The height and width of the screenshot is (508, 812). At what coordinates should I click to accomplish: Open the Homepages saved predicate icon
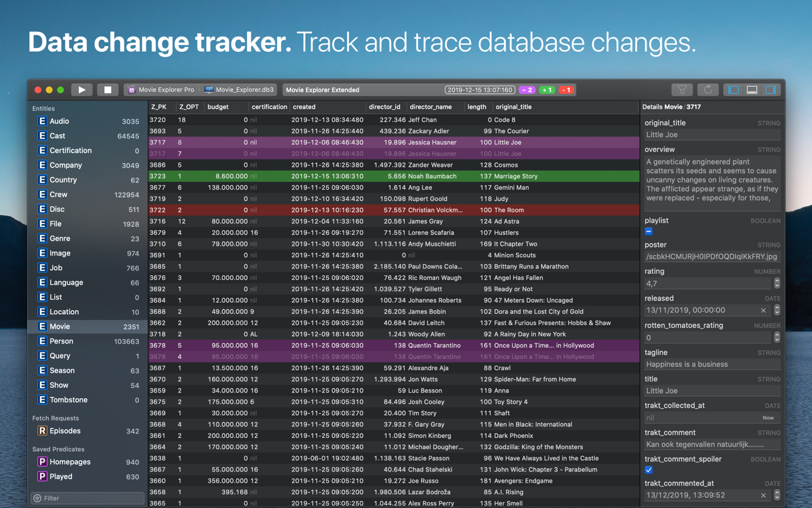click(x=42, y=462)
